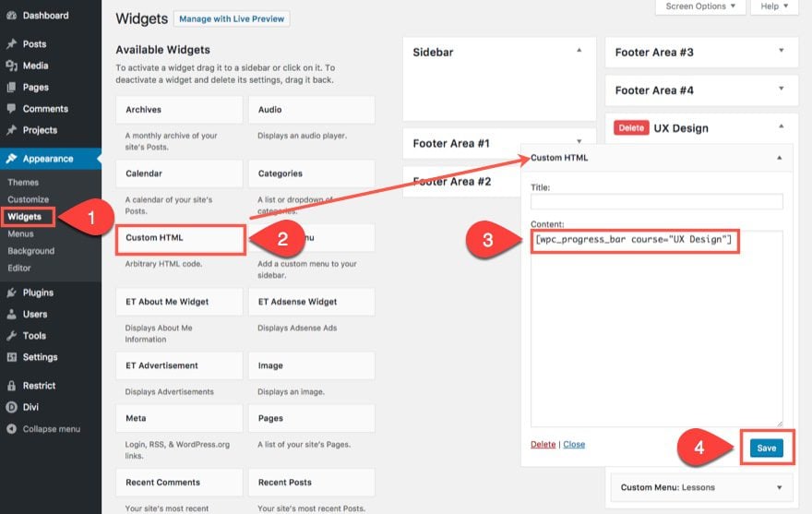The width and height of the screenshot is (812, 514).
Task: Open the Screen Options dropdown
Action: coord(700,6)
